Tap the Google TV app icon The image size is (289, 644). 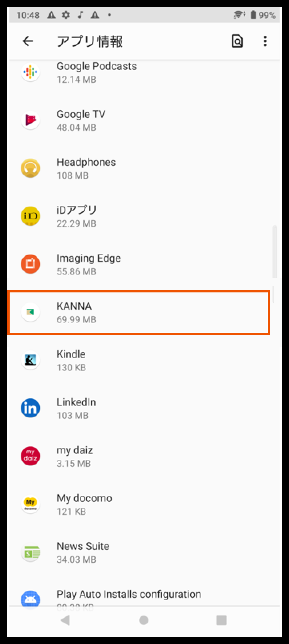(x=30, y=120)
